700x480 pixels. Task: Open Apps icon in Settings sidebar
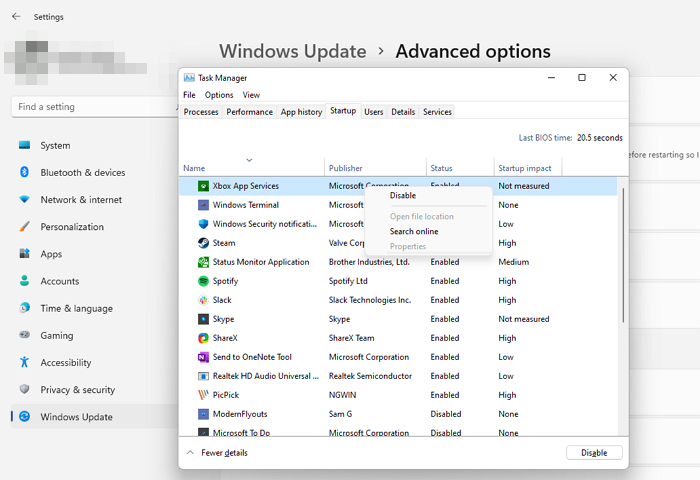pyautogui.click(x=25, y=254)
